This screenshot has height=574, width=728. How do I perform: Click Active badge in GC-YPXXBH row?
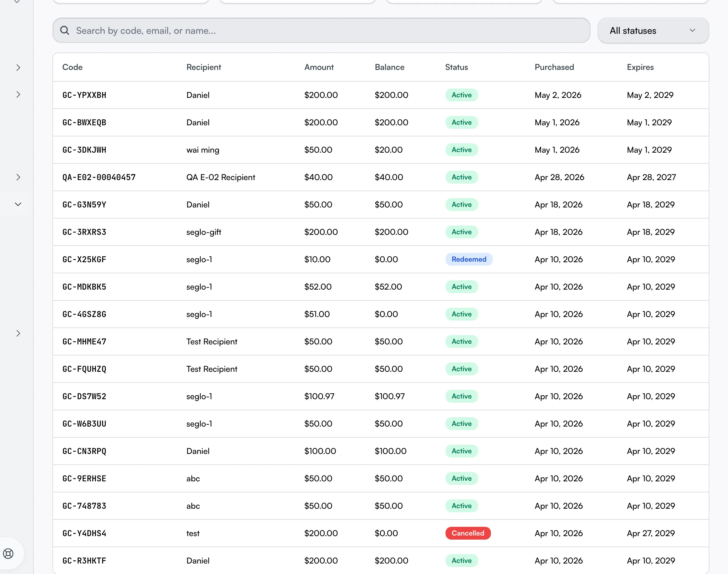tap(461, 95)
